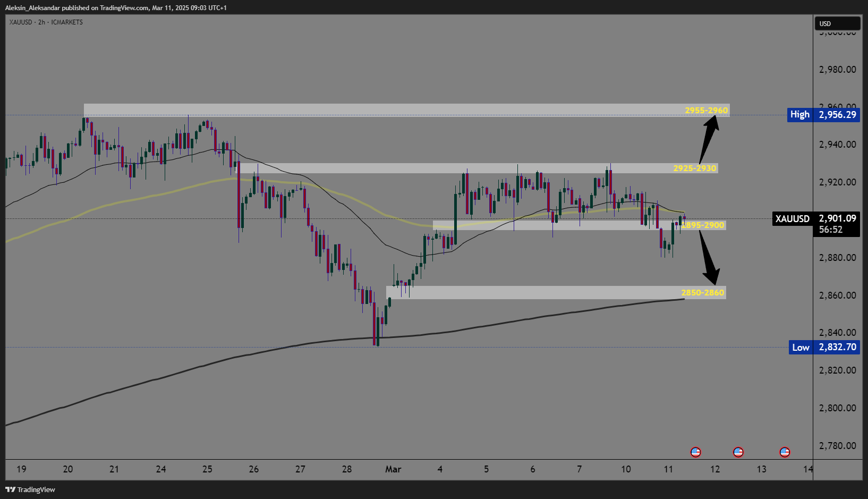Click date 7 on the time axis
The width and height of the screenshot is (868, 499).
tap(579, 469)
